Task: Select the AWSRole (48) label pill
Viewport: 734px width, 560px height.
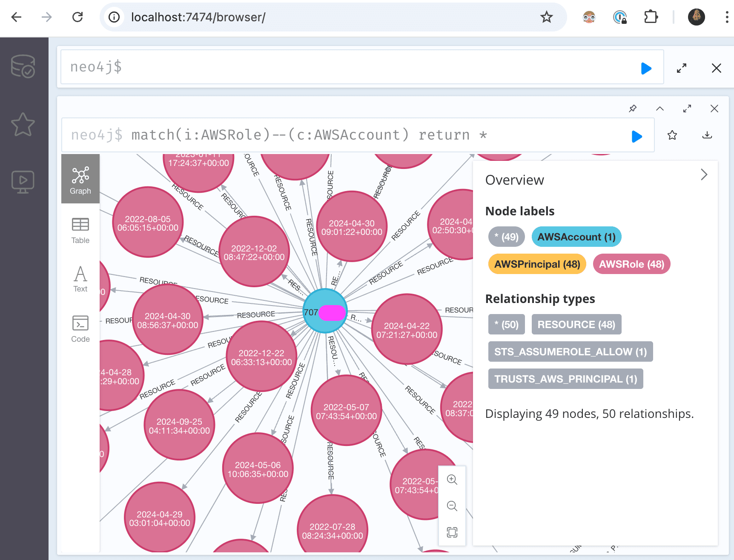Action: click(631, 264)
